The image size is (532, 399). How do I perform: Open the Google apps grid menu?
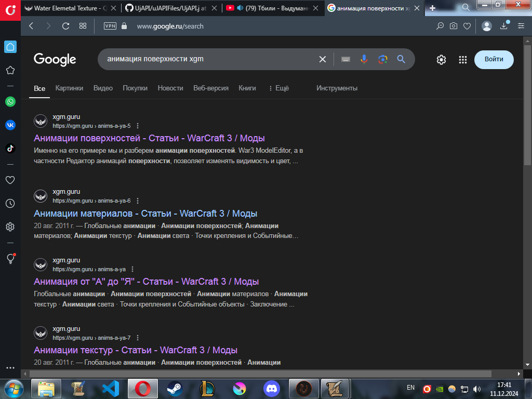(x=463, y=60)
